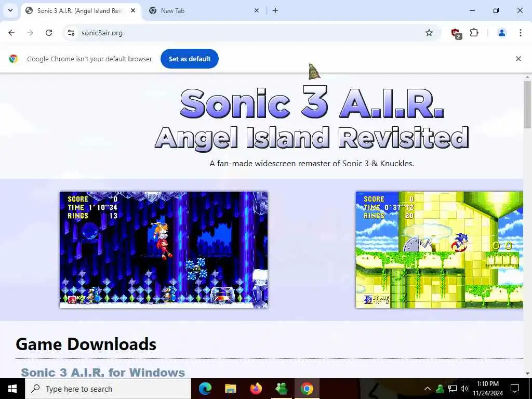Go back to the previous page
This screenshot has width=532, height=399.
pyautogui.click(x=11, y=33)
